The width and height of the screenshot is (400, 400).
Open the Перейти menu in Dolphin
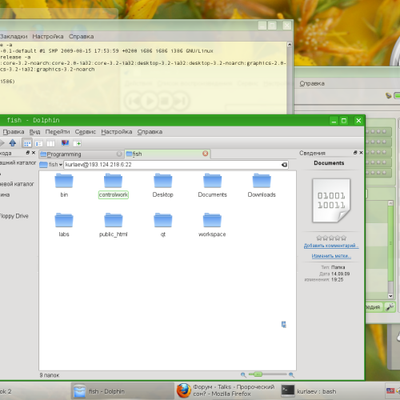point(58,132)
